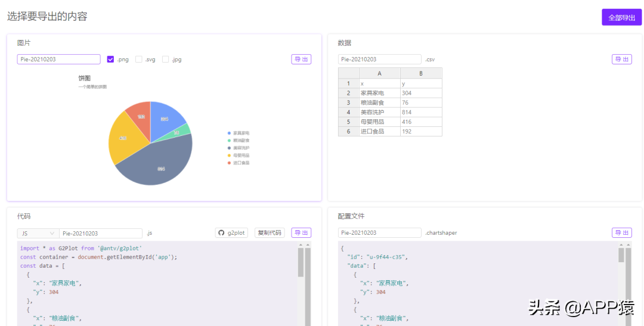This screenshot has height=326, width=644.
Task: Select table cell with value 304
Action: tap(421, 93)
